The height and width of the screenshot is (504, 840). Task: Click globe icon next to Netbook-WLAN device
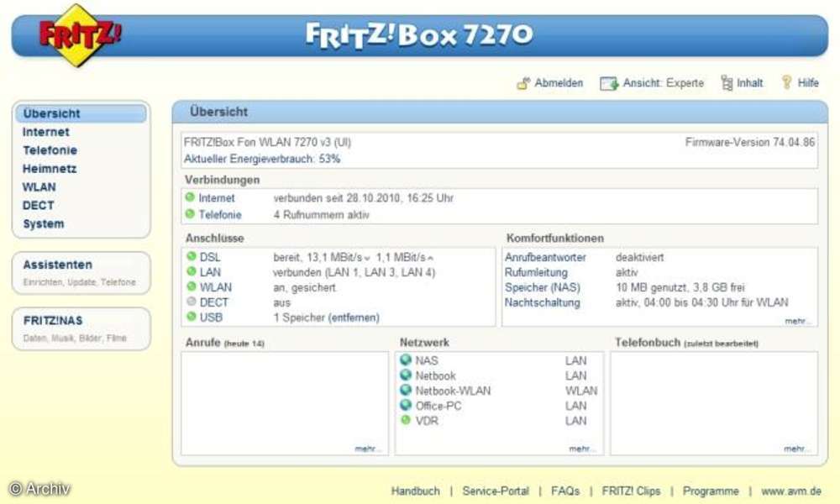pyautogui.click(x=406, y=390)
